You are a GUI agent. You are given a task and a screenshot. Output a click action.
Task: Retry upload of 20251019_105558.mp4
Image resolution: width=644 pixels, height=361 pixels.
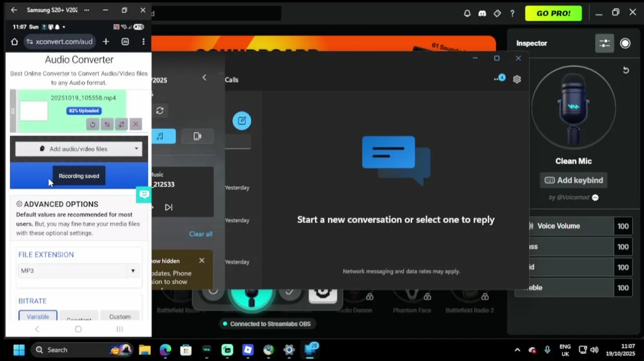click(x=92, y=124)
